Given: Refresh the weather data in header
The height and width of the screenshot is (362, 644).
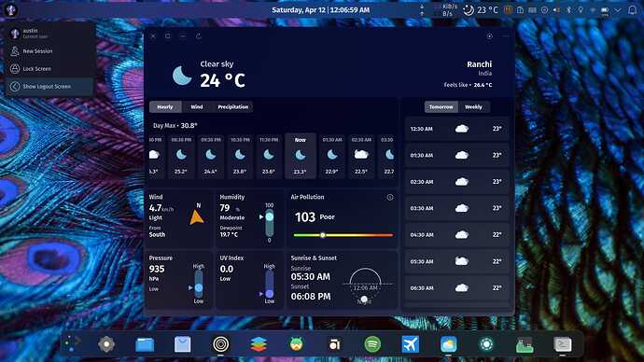Looking at the screenshot, I should point(199,36).
